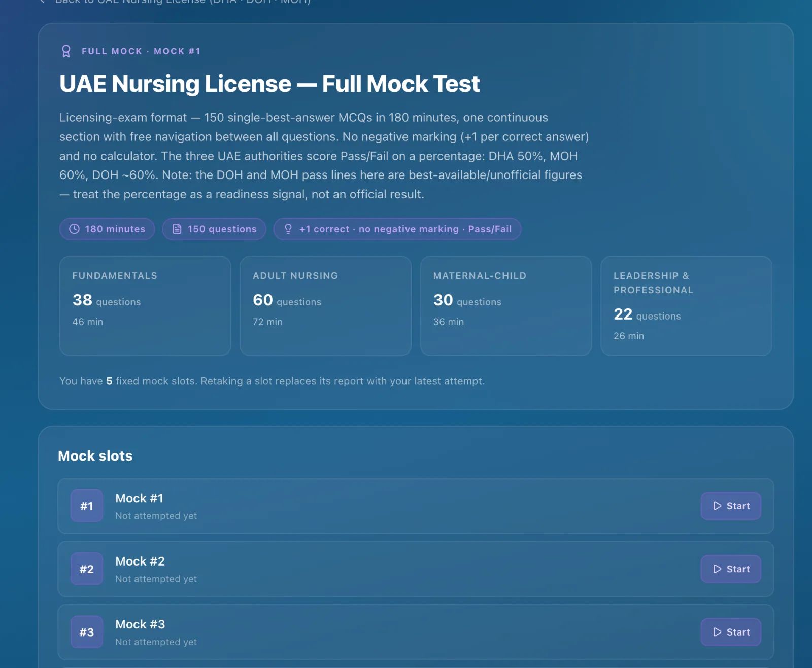812x668 pixels.
Task: Click the award ribbon icon beside FULL MOCK
Action: point(66,51)
